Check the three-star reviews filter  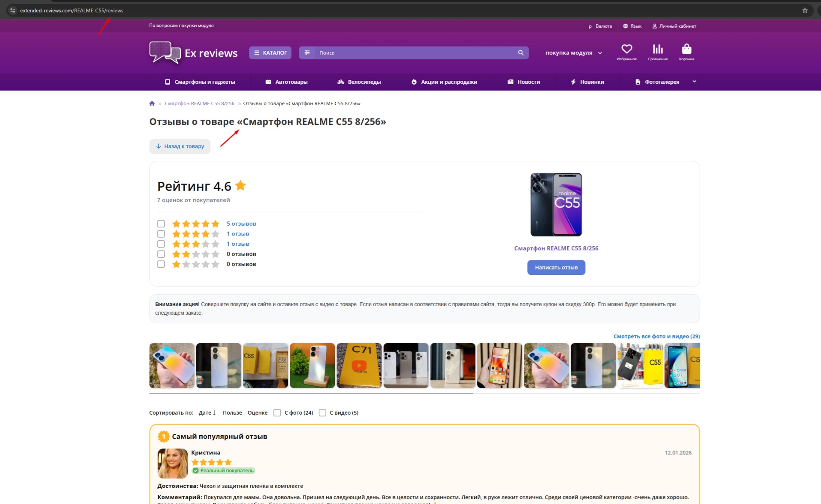click(161, 244)
